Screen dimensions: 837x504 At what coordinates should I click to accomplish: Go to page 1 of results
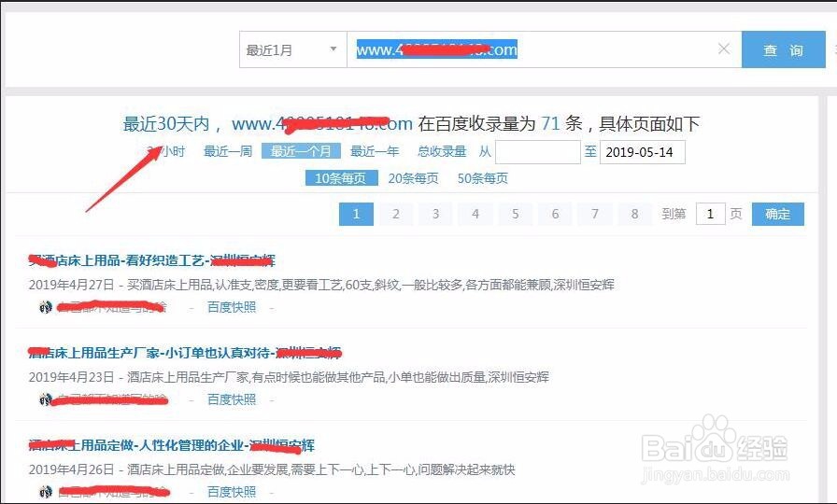coord(356,214)
